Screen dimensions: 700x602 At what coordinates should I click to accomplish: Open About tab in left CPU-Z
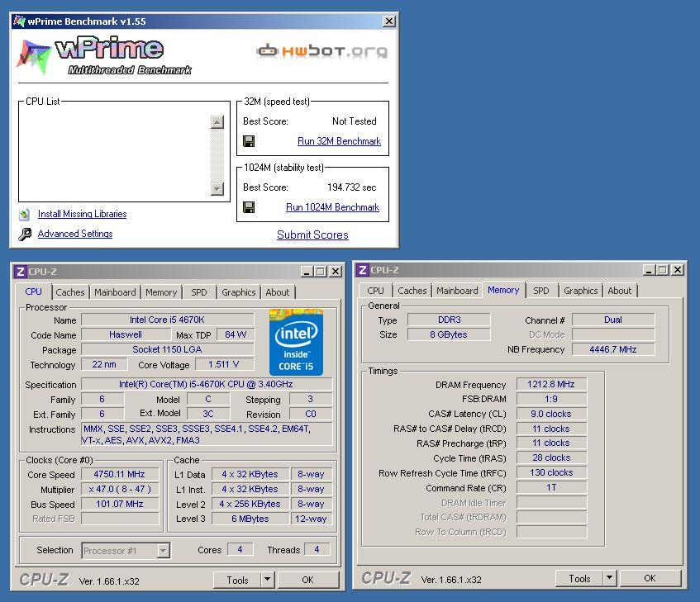point(278,292)
